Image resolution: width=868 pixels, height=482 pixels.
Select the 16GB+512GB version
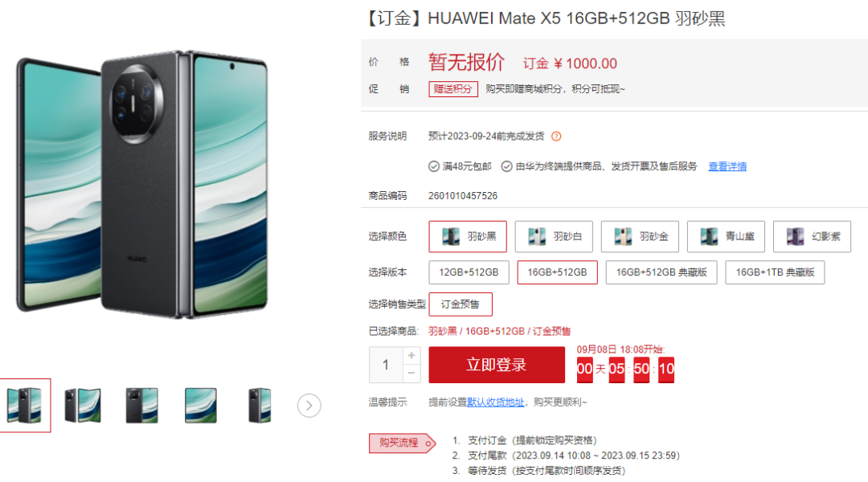[558, 272]
